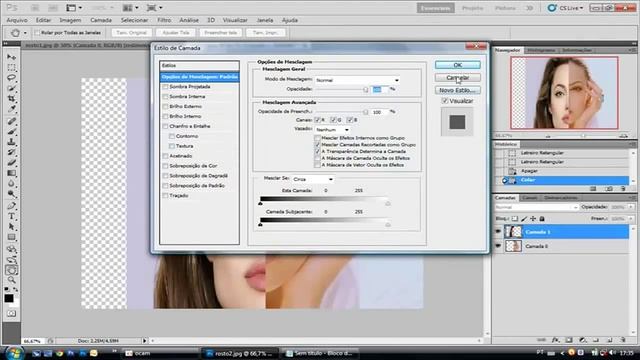Click the Opacidade slider handle in dialog
This screenshot has height=360, width=640.
(366, 90)
